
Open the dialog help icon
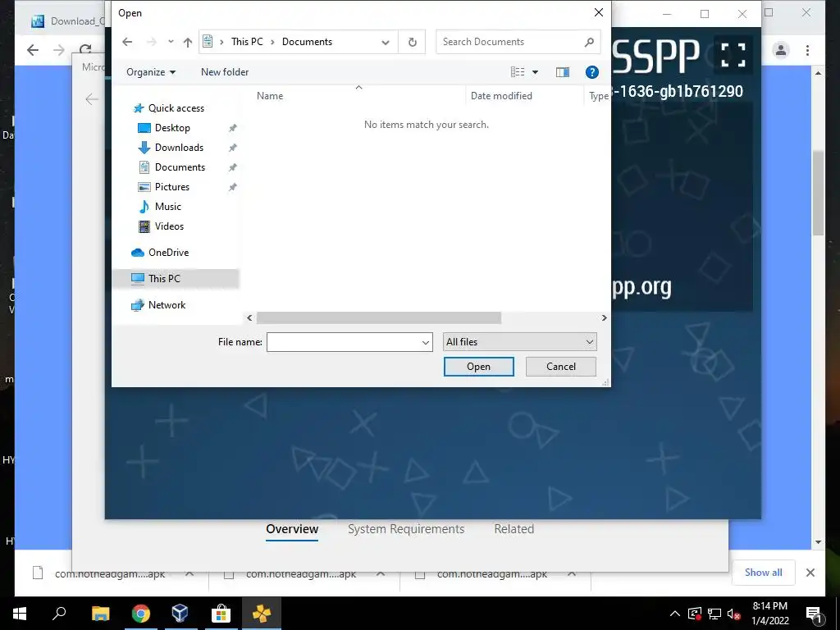coord(592,72)
